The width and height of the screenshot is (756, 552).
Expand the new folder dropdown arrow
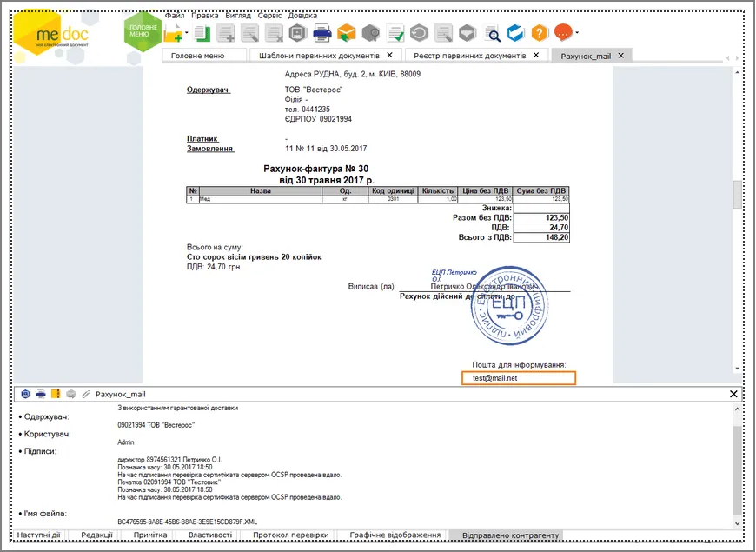tap(187, 33)
